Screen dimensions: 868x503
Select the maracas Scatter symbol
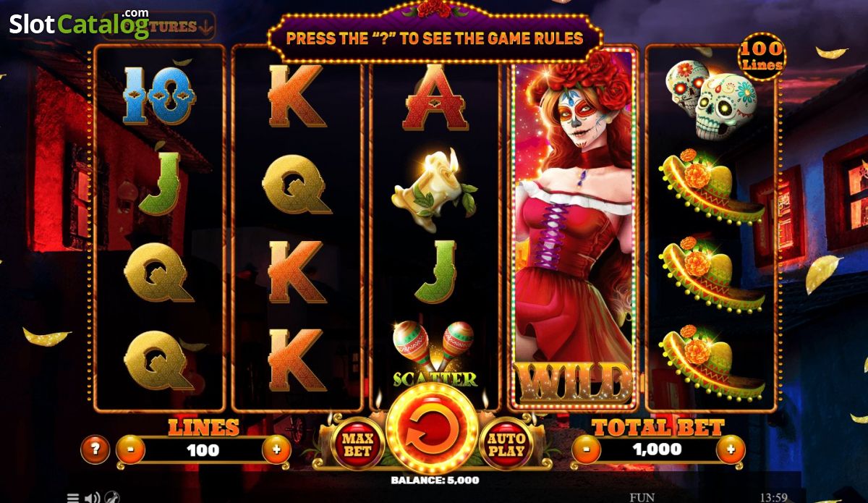tap(434, 355)
